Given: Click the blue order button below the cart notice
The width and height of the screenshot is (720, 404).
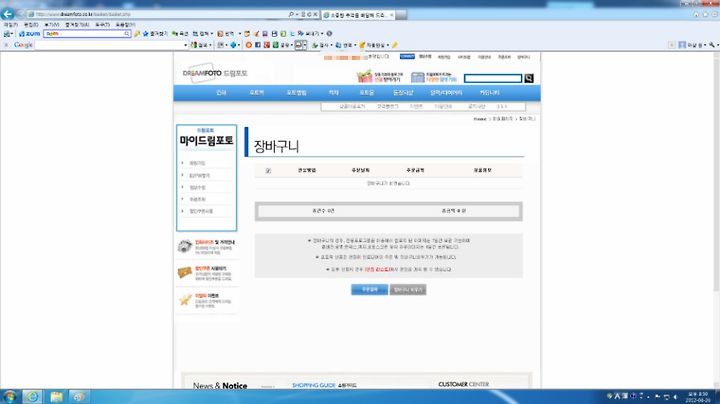Looking at the screenshot, I should (x=369, y=290).
